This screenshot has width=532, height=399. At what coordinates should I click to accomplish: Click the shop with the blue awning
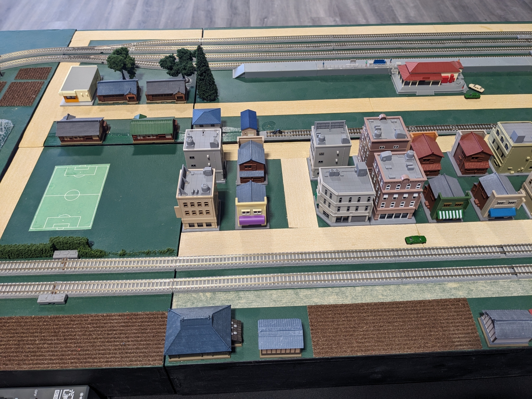(x=498, y=196)
